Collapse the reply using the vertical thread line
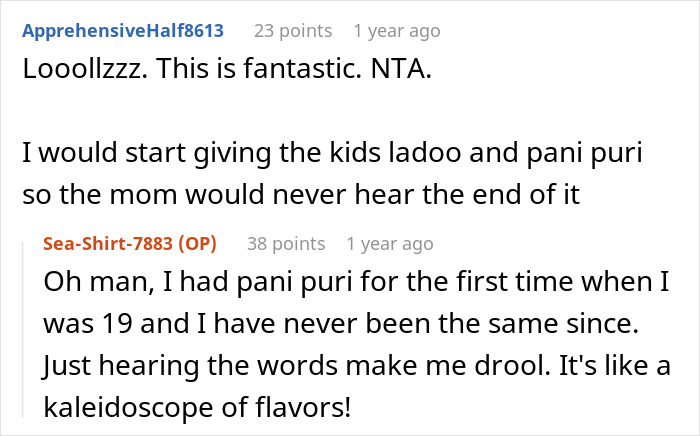Image resolution: width=700 pixels, height=436 pixels. (23, 330)
